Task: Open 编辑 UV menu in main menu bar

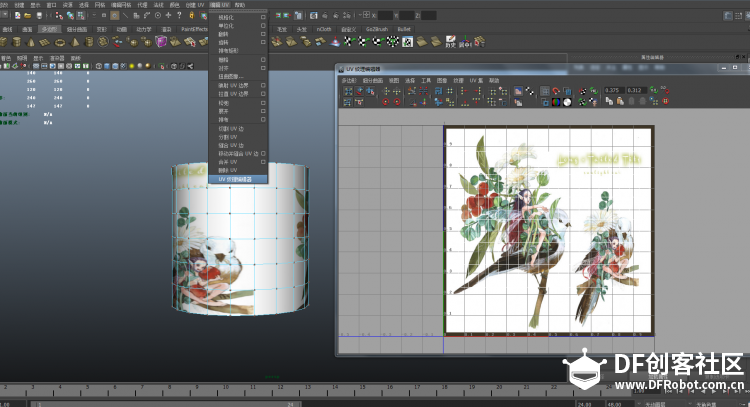Action: [219, 5]
